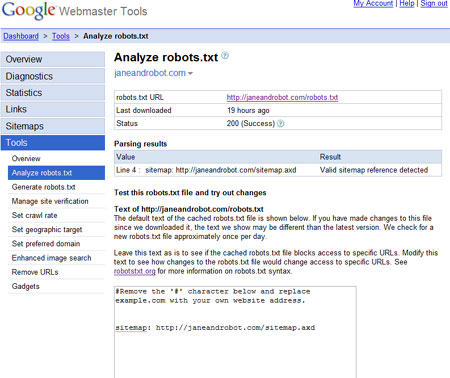Select Analyze robots.txt in sidebar
The width and height of the screenshot is (450, 378).
coord(56,173)
